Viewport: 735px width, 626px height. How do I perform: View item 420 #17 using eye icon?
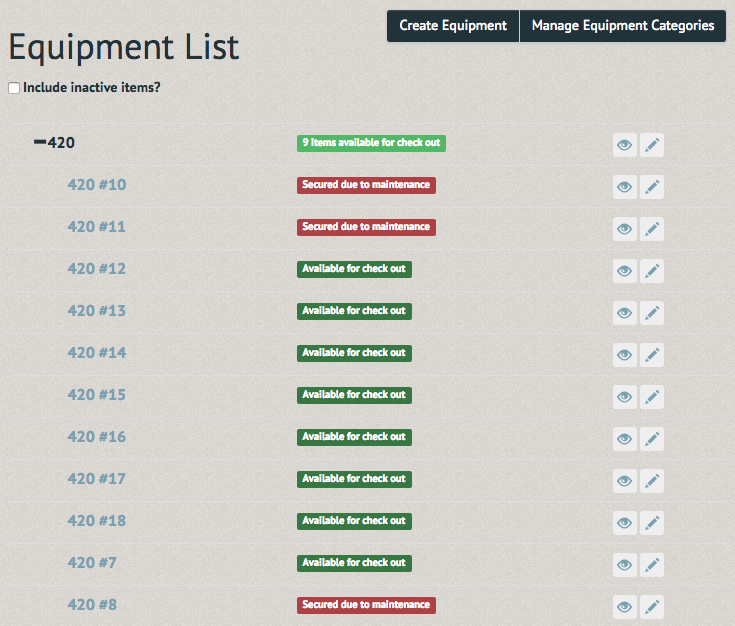click(x=624, y=481)
